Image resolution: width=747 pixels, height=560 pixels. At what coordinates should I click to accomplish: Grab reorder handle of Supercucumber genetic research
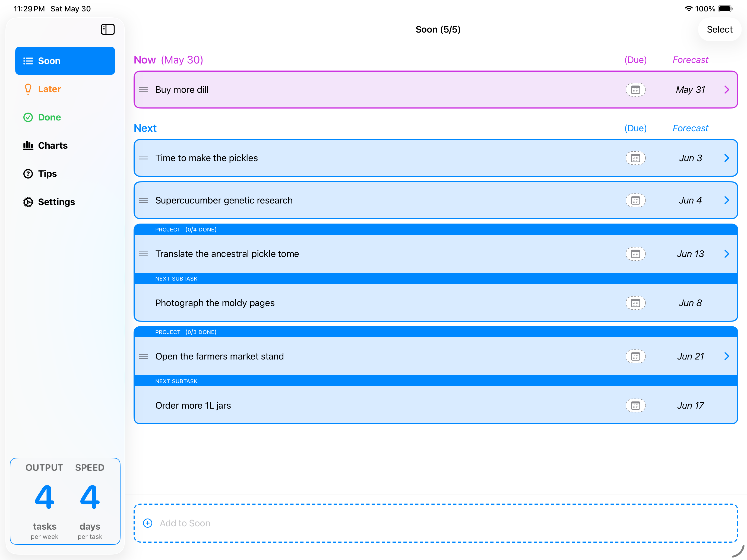click(143, 201)
